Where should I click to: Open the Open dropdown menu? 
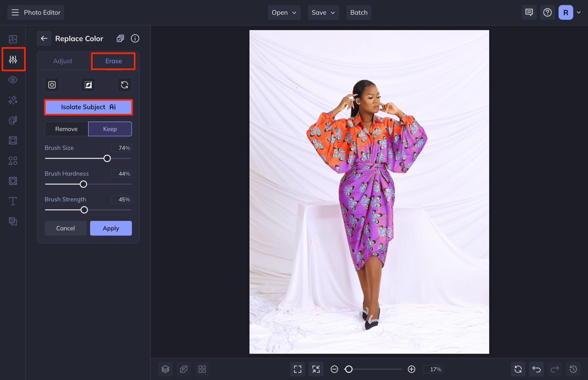coord(284,12)
